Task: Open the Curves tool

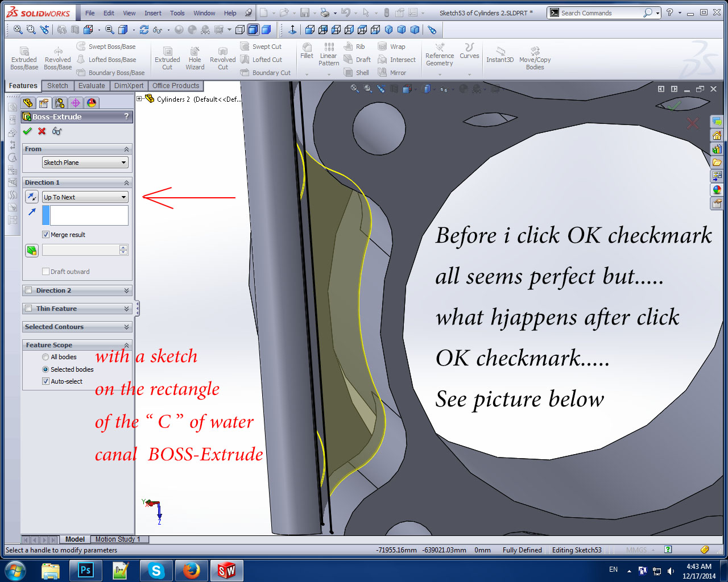Action: tap(469, 51)
